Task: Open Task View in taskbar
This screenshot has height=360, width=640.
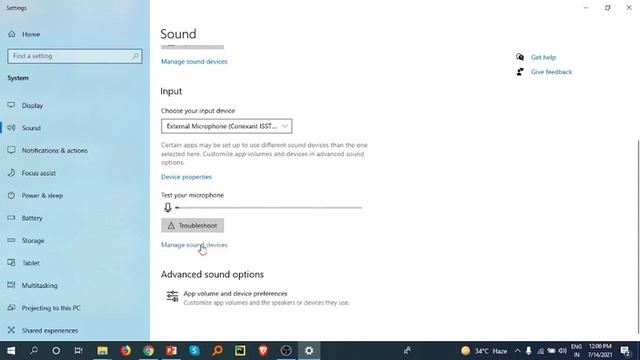Action: pyautogui.click(x=78, y=351)
